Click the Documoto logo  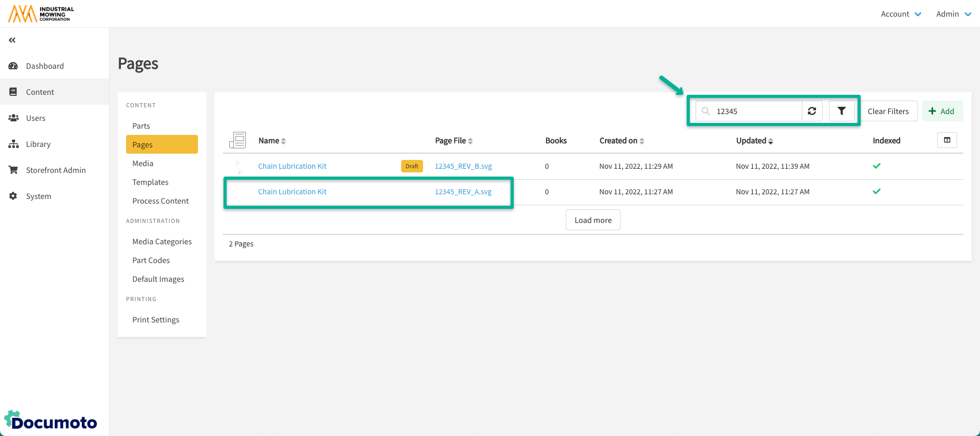tap(51, 421)
